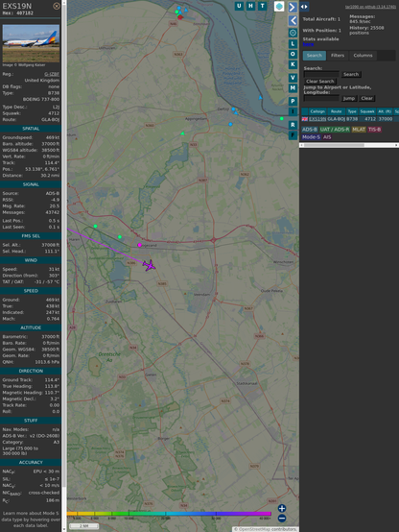Click the magenta dot marker near Hoogezand
The width and height of the screenshot is (399, 532).
point(139,245)
